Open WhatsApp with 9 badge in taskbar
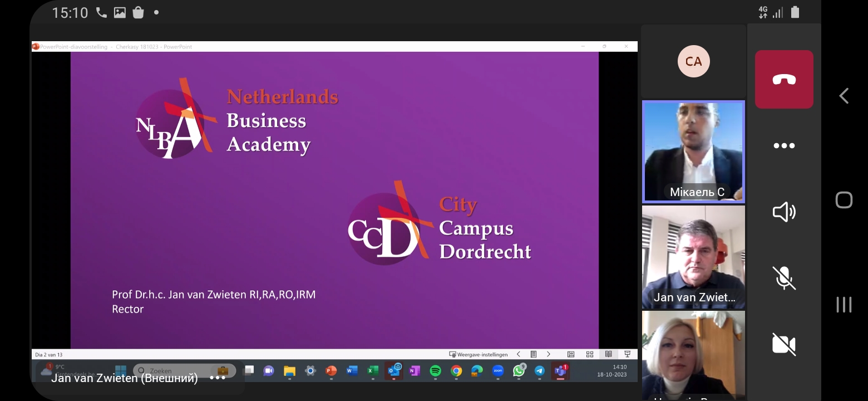 [x=519, y=370]
